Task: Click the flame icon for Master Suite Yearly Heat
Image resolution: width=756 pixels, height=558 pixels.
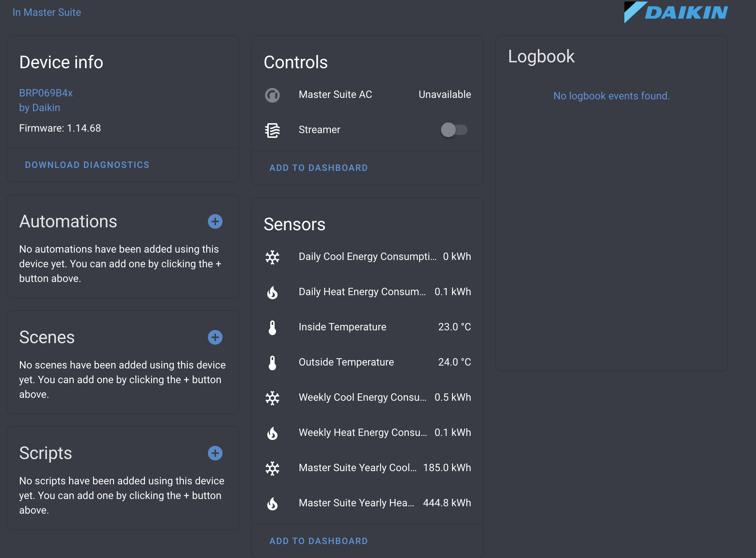Action: (273, 503)
